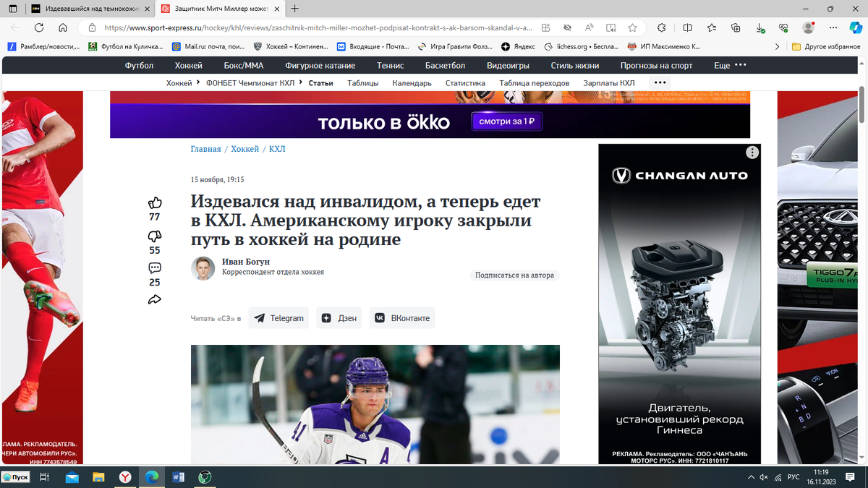This screenshot has width=868, height=488.
Task: Show hidden tray icons chevron
Action: pyautogui.click(x=749, y=477)
